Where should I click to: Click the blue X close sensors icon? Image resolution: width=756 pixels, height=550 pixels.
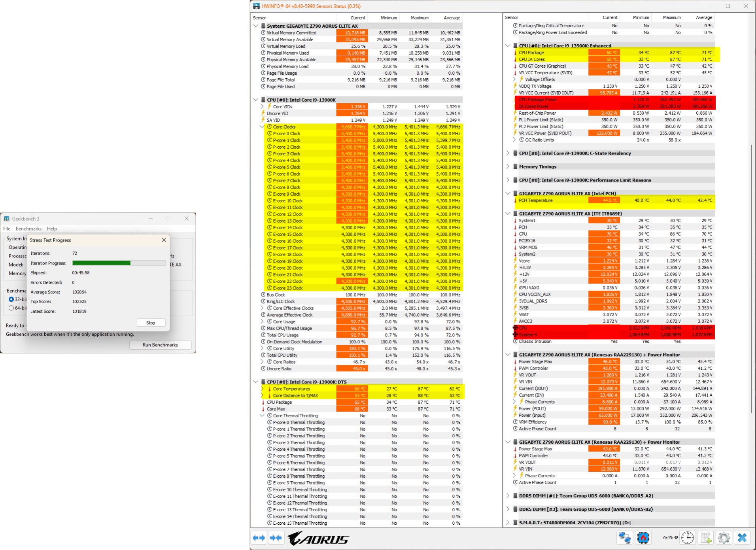click(x=742, y=538)
